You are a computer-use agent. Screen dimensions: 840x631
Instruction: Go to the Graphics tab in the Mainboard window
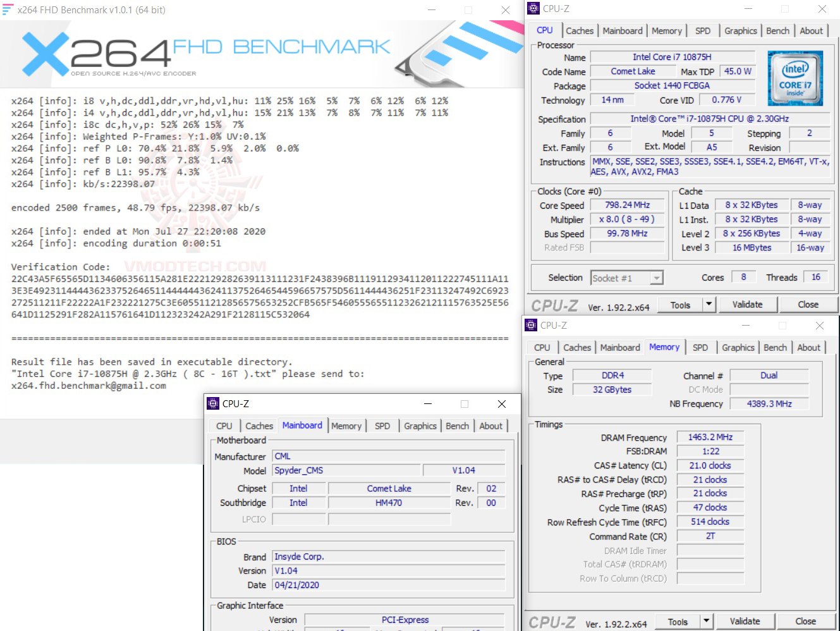tap(420, 426)
